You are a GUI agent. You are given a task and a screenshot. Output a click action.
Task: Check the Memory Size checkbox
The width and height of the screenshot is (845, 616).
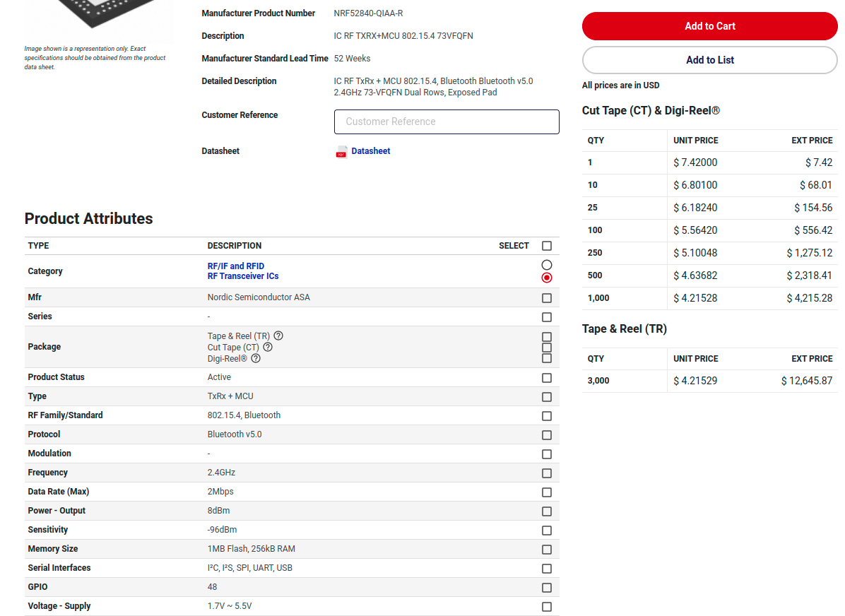click(546, 550)
